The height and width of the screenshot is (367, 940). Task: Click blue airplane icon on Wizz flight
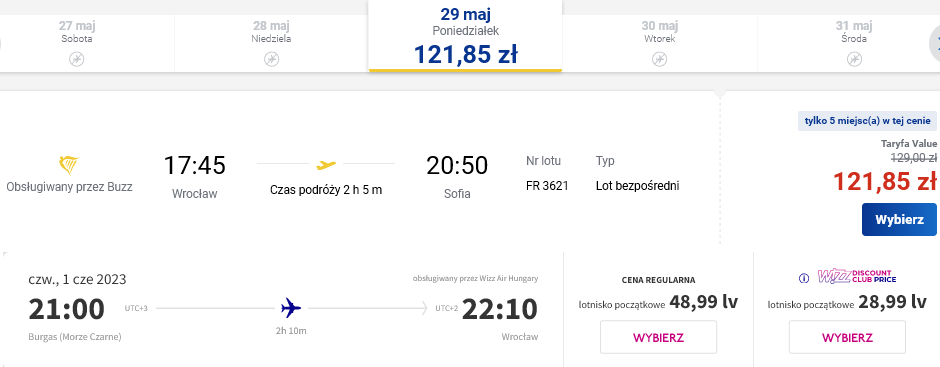tap(291, 308)
